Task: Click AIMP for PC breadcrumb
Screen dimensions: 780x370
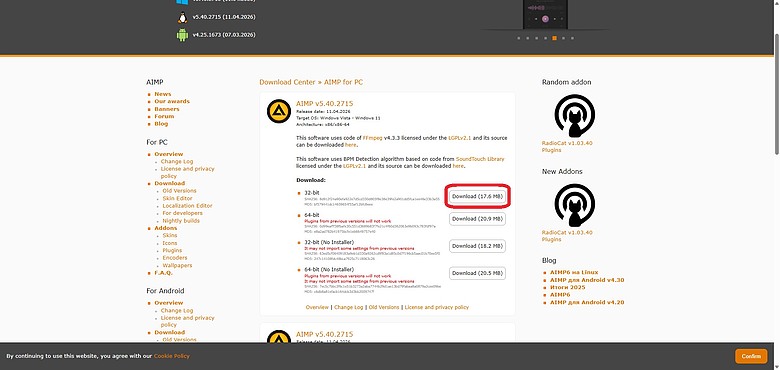Action: (343, 82)
